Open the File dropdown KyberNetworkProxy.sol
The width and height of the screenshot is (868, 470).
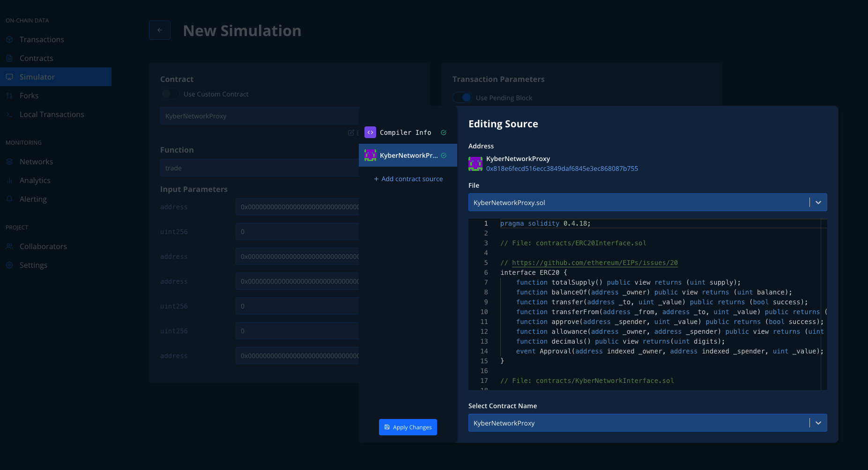(647, 202)
